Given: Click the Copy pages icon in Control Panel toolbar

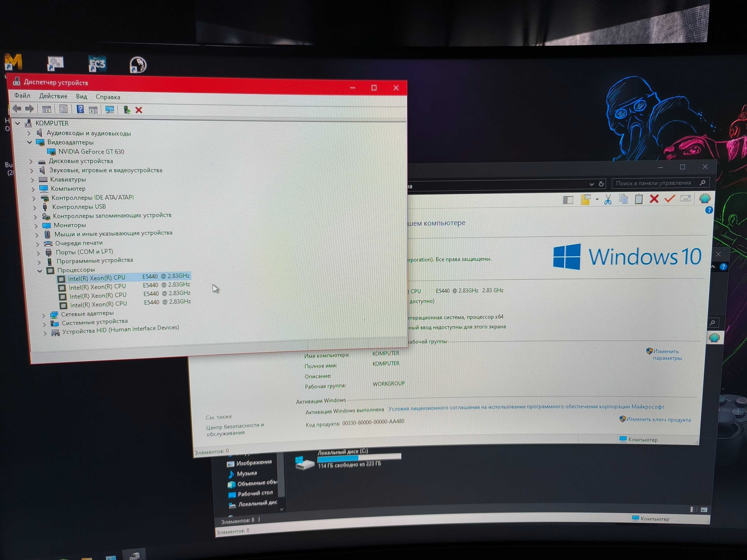Looking at the screenshot, I should [x=623, y=199].
